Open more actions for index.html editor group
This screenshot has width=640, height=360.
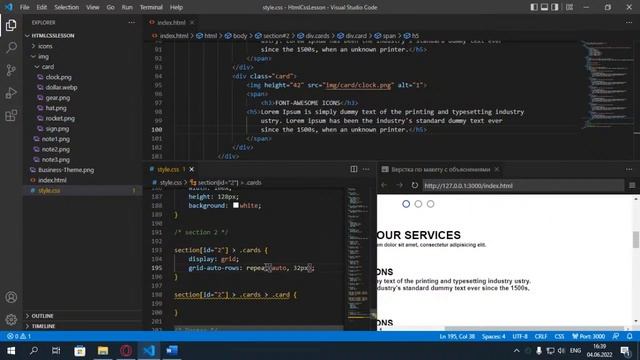(629, 22)
